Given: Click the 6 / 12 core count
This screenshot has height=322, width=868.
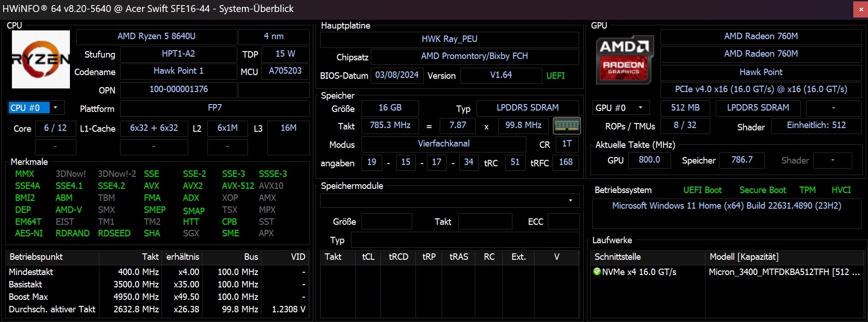Looking at the screenshot, I should pos(55,129).
